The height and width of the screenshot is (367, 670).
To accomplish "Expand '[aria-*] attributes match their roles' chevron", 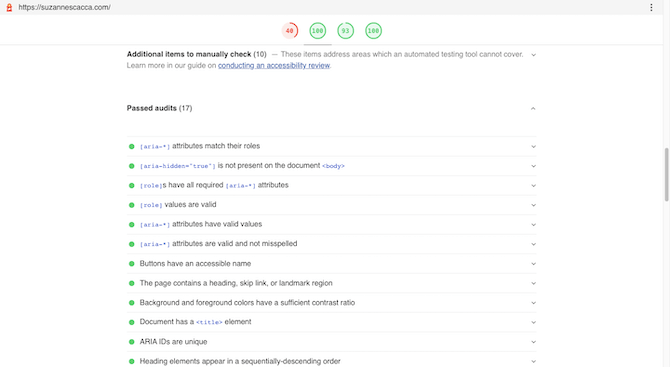I will point(533,147).
